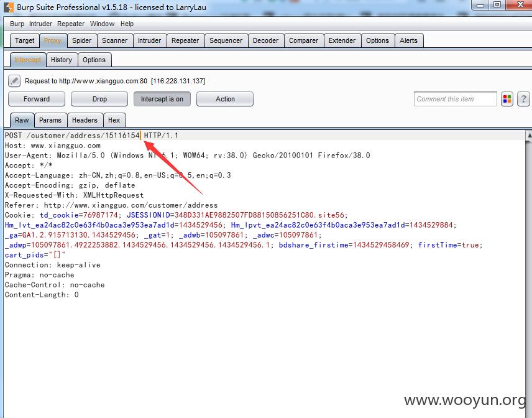
Task: Click the Accept-Encoding: gzip, deflate line
Action: point(70,185)
